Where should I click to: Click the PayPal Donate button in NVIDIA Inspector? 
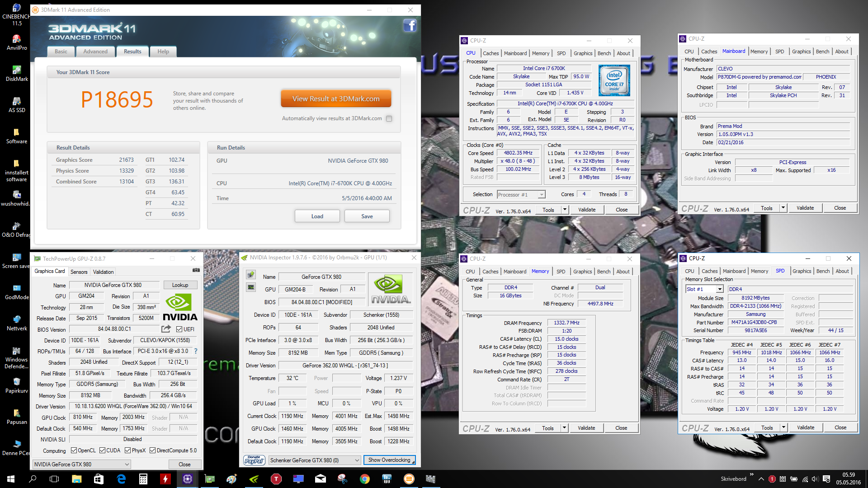click(x=254, y=460)
